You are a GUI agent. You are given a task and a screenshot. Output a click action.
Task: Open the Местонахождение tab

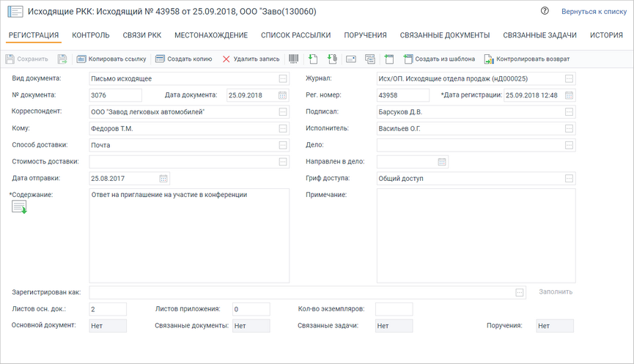point(211,35)
